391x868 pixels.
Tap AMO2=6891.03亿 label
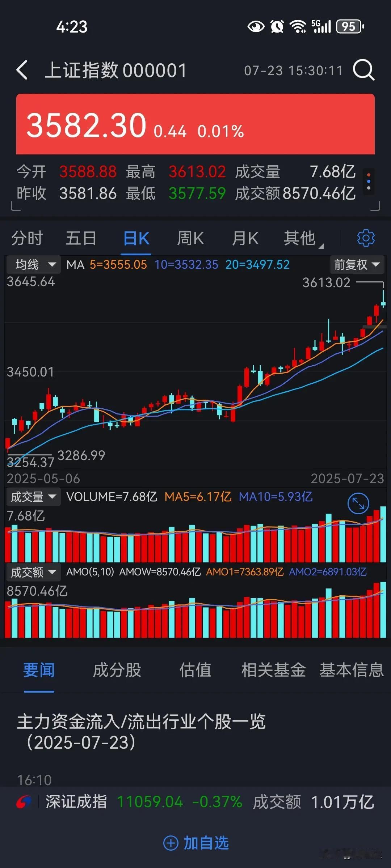click(x=328, y=572)
